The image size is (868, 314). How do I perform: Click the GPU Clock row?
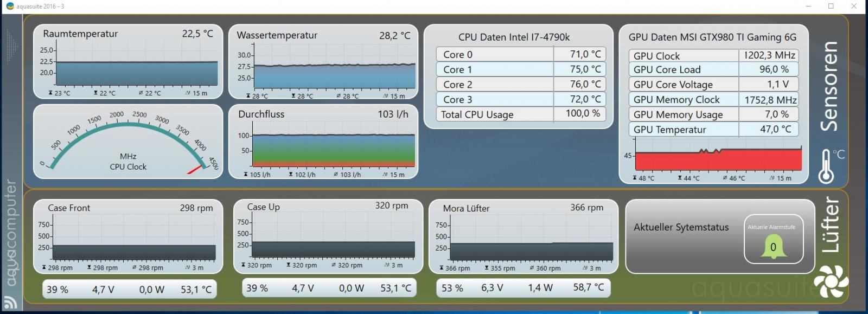pyautogui.click(x=713, y=55)
